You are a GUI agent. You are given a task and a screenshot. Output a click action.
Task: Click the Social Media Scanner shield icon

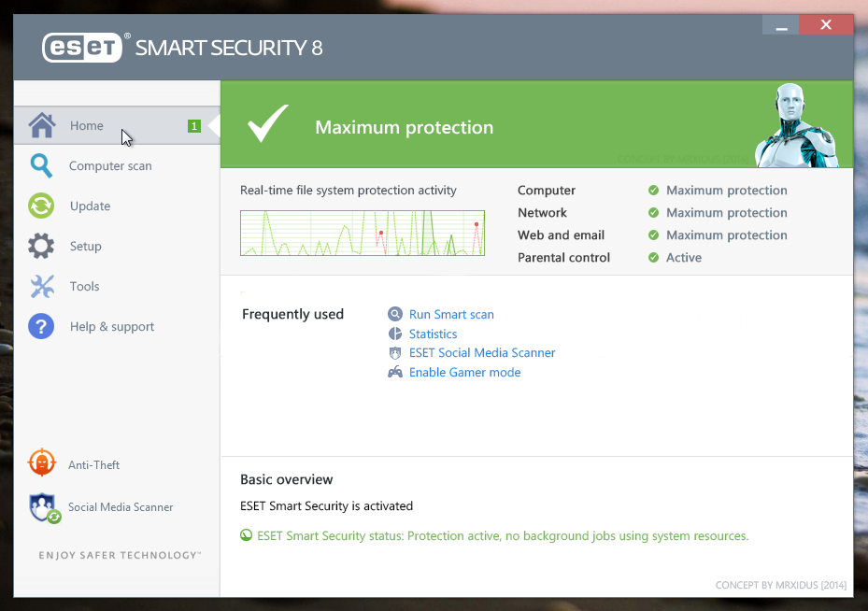[x=44, y=507]
